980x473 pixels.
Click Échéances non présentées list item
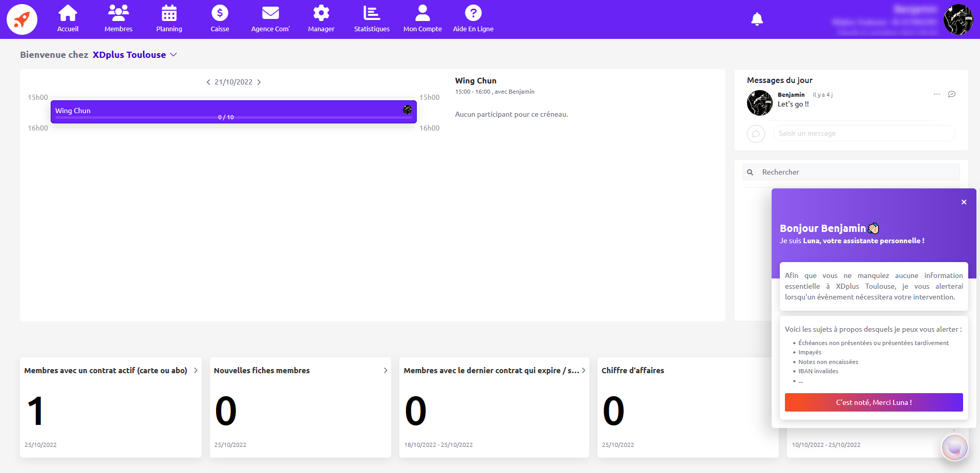(874, 343)
